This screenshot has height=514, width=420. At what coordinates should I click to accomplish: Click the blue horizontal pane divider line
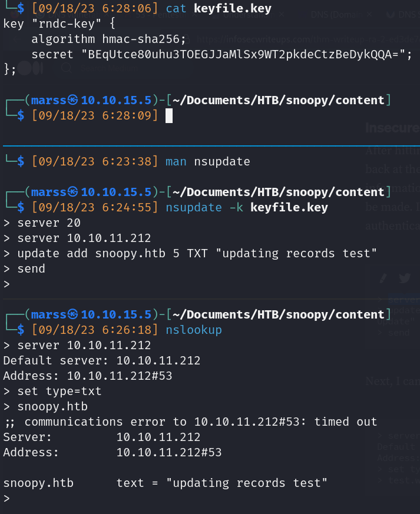coord(210,145)
